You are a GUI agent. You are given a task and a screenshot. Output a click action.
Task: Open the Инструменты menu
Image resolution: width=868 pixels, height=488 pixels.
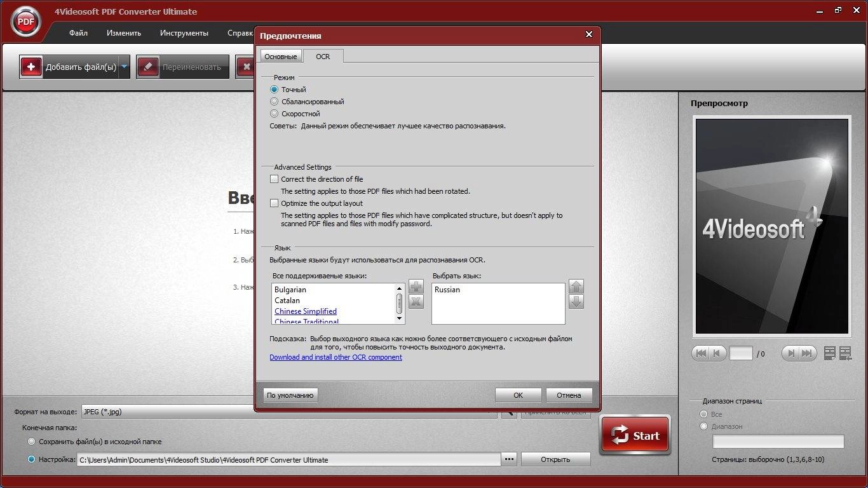184,33
